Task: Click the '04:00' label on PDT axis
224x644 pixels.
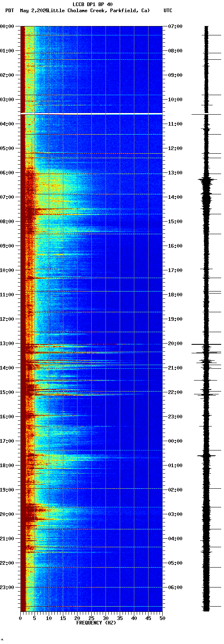Action: click(7, 124)
